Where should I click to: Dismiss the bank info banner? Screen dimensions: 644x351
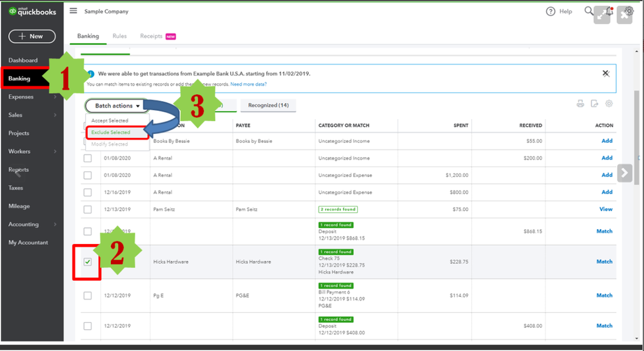(x=605, y=73)
